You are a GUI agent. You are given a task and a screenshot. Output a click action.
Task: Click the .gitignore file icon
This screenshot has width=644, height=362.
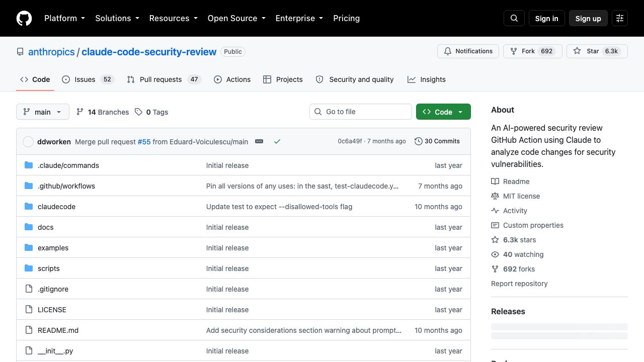pyautogui.click(x=29, y=289)
